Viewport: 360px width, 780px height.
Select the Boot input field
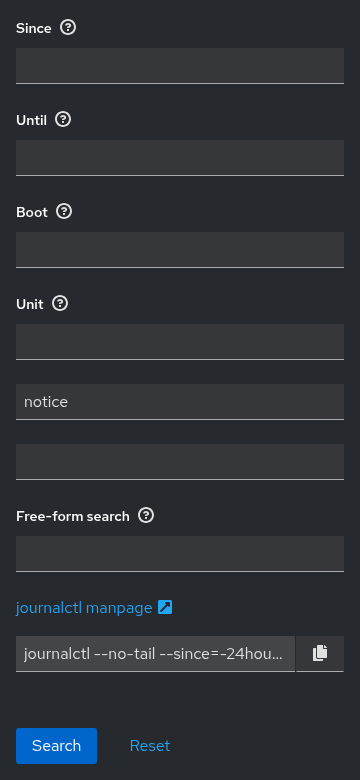point(180,250)
